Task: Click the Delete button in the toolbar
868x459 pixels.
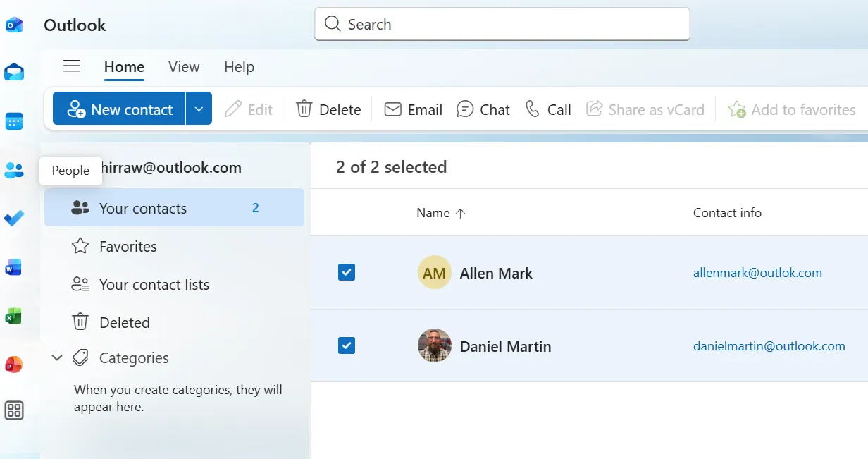Action: coord(328,109)
